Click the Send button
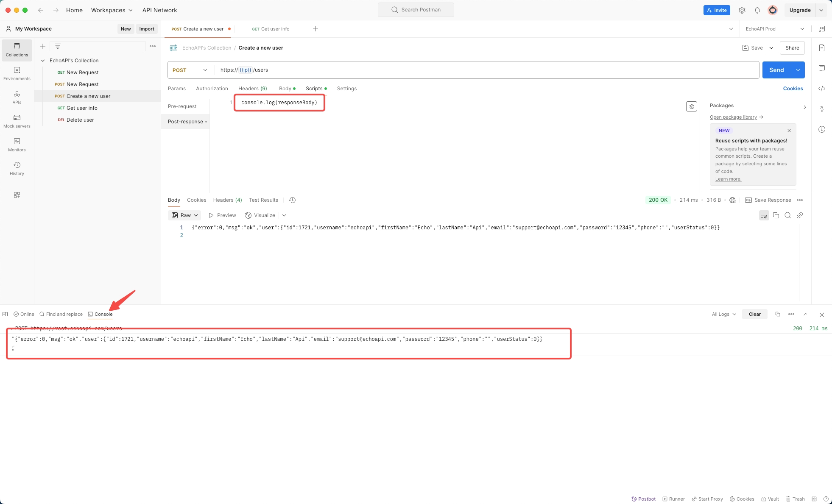Screen dimensions: 832x504 point(777,70)
